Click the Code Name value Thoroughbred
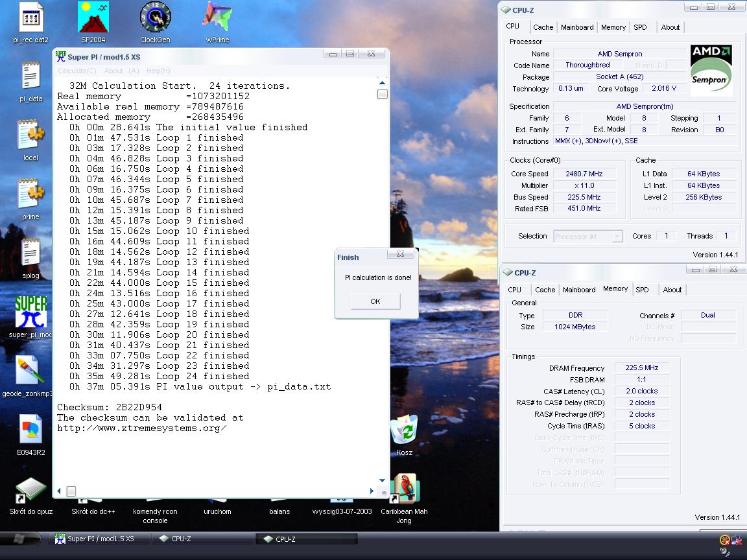The image size is (747, 560). (x=587, y=65)
